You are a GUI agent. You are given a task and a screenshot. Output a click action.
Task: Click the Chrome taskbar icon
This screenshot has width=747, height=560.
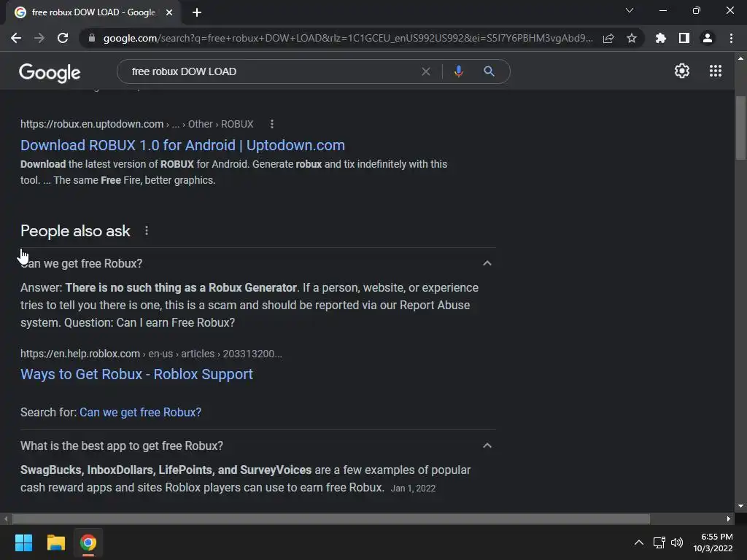88,542
